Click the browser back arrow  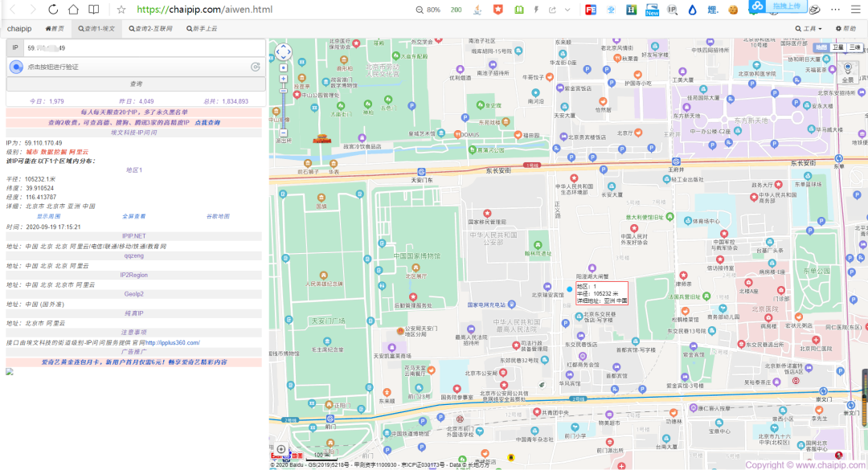tap(13, 10)
